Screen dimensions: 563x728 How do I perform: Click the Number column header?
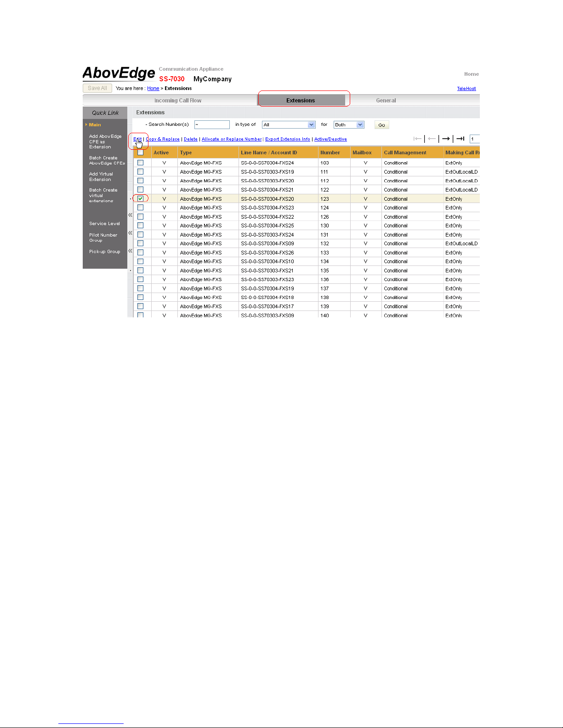(330, 152)
